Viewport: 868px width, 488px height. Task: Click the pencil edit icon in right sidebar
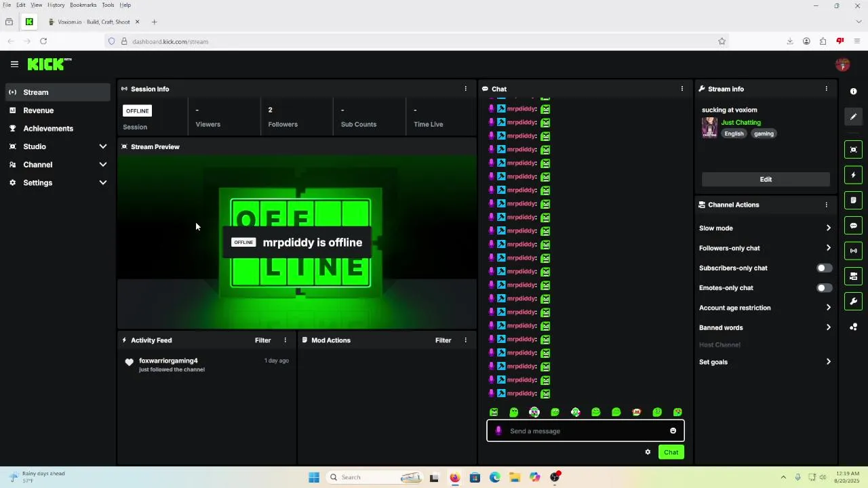[854, 117]
